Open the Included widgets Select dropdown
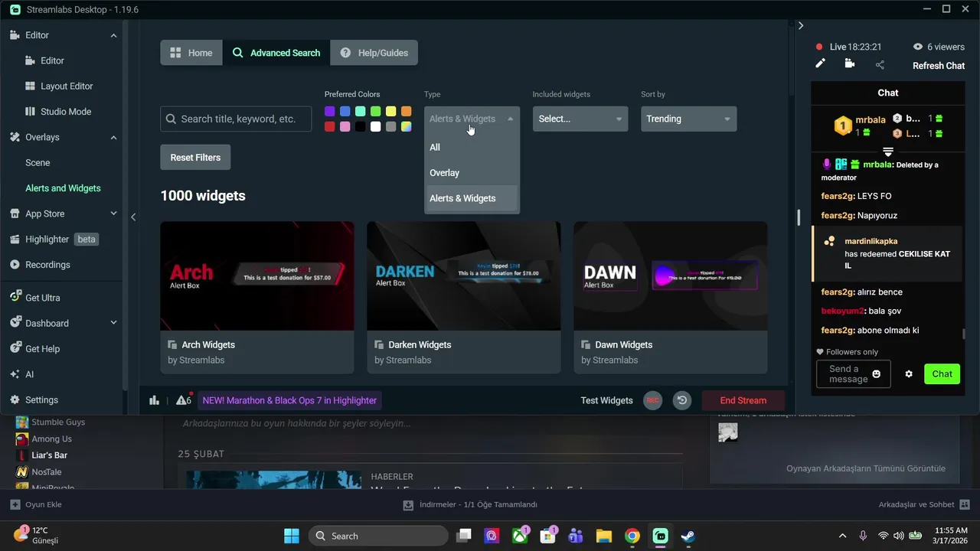Screen dimensions: 980x551 (x=580, y=119)
